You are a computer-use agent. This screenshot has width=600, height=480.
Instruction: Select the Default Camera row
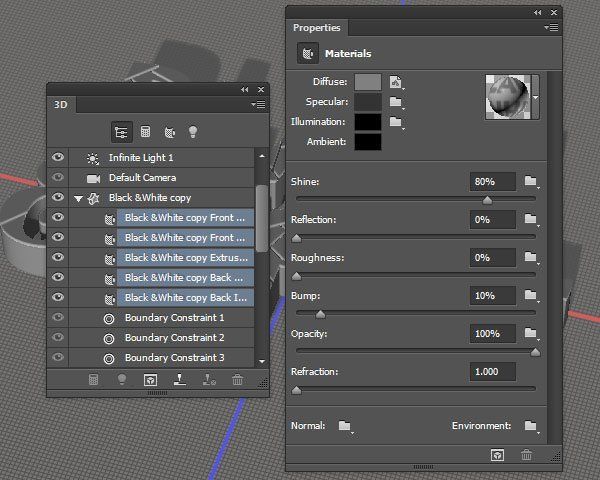(x=161, y=178)
